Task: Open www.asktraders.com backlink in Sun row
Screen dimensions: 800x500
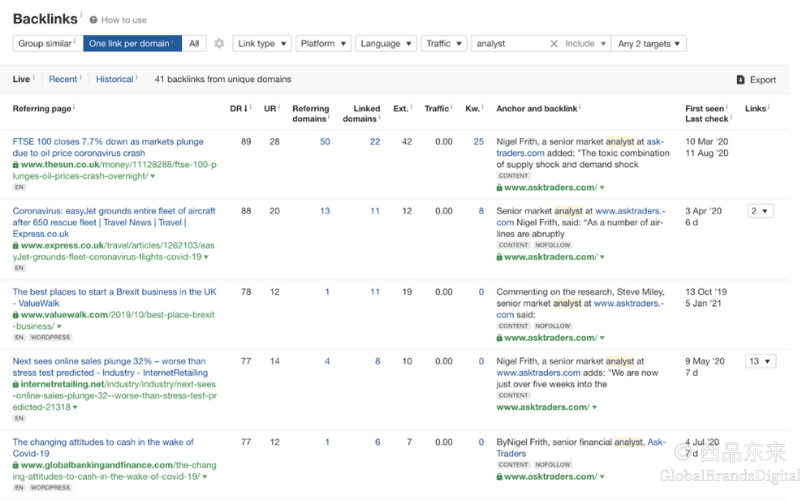Action: click(550, 187)
